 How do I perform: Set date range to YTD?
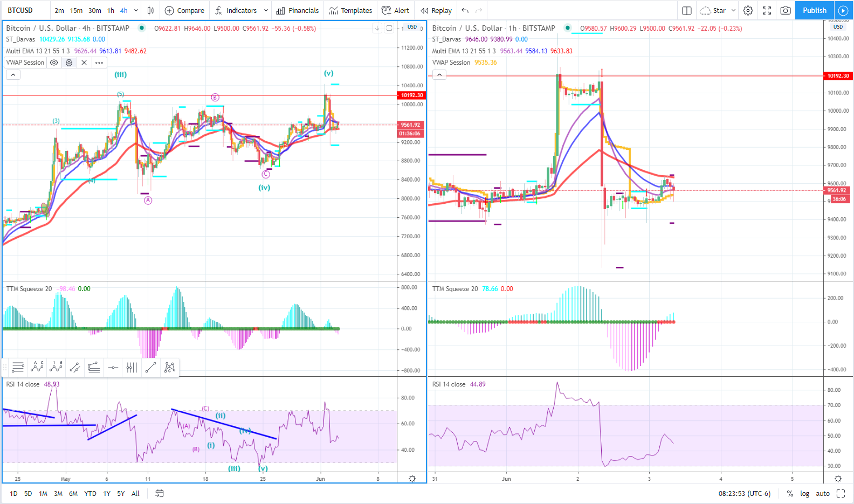(x=90, y=493)
